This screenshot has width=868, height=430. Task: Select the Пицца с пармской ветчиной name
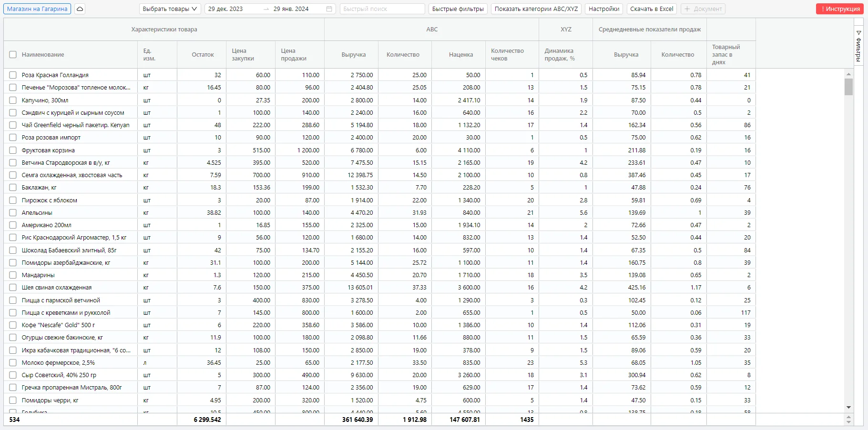point(61,300)
